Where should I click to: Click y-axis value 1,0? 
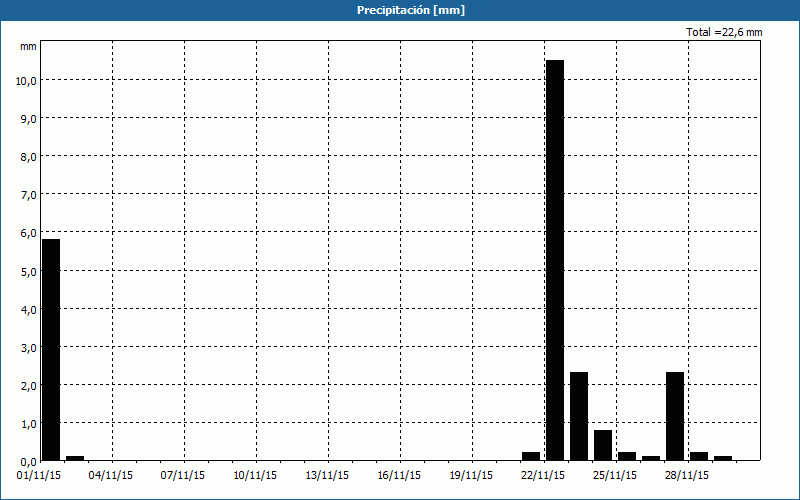[x=29, y=424]
